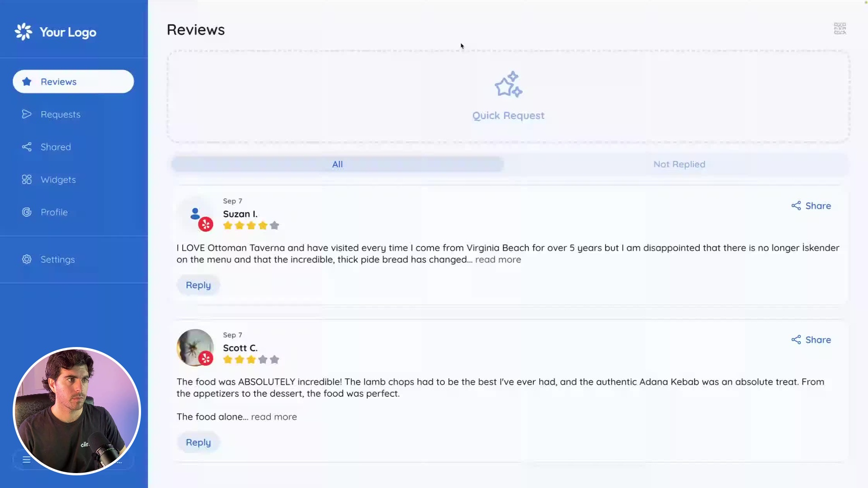Open Profile section in sidebar
This screenshot has width=868, height=488.
(54, 212)
